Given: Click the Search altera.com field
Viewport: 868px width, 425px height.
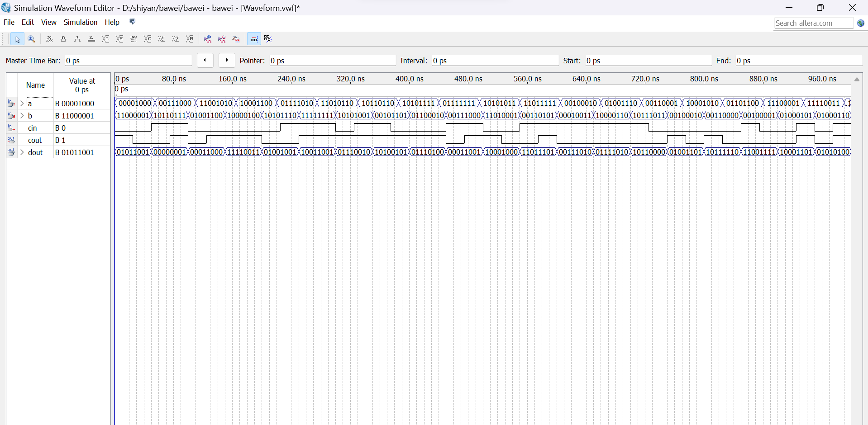Looking at the screenshot, I should (814, 23).
